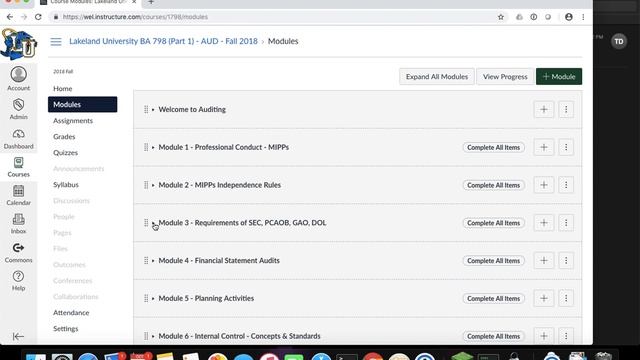Add item to Module 1 with plus

[544, 147]
